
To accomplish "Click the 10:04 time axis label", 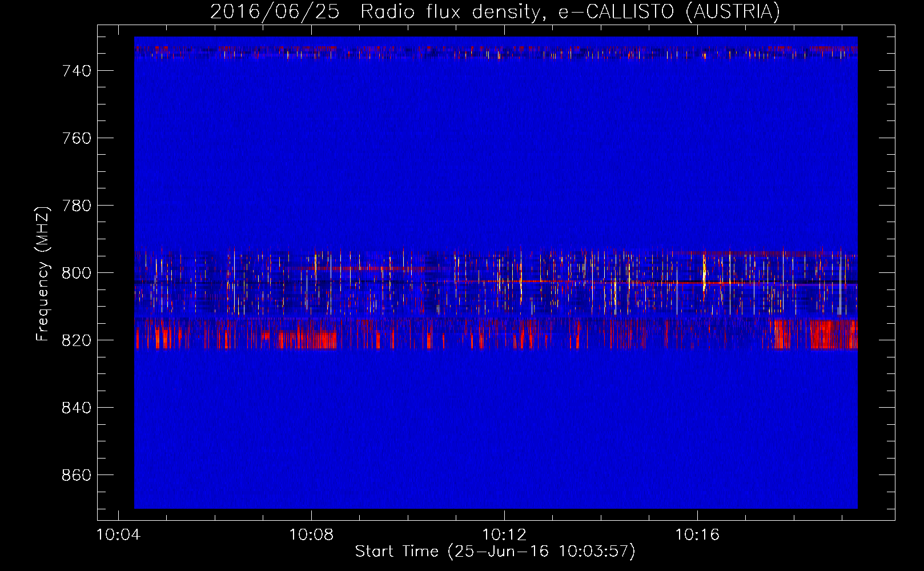I will point(119,535).
